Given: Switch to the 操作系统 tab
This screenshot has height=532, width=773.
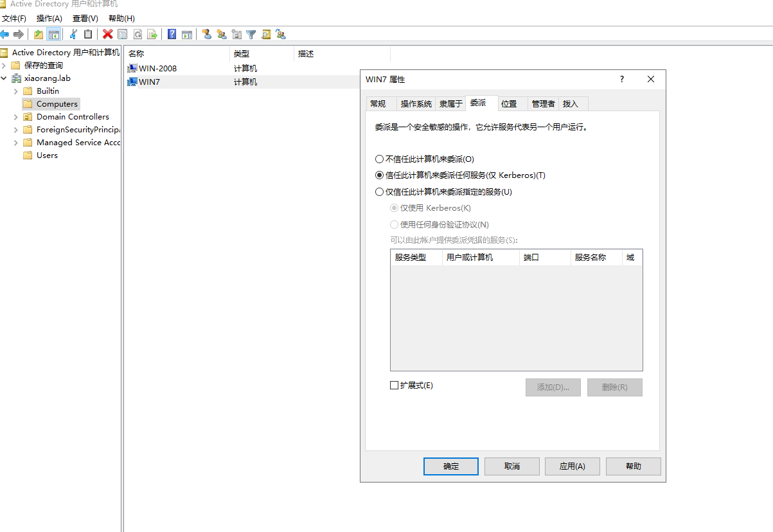Looking at the screenshot, I should [415, 103].
